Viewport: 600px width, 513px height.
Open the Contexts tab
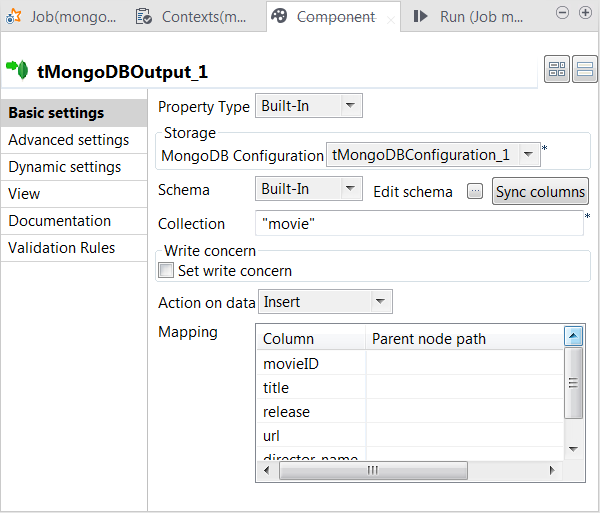tap(193, 16)
